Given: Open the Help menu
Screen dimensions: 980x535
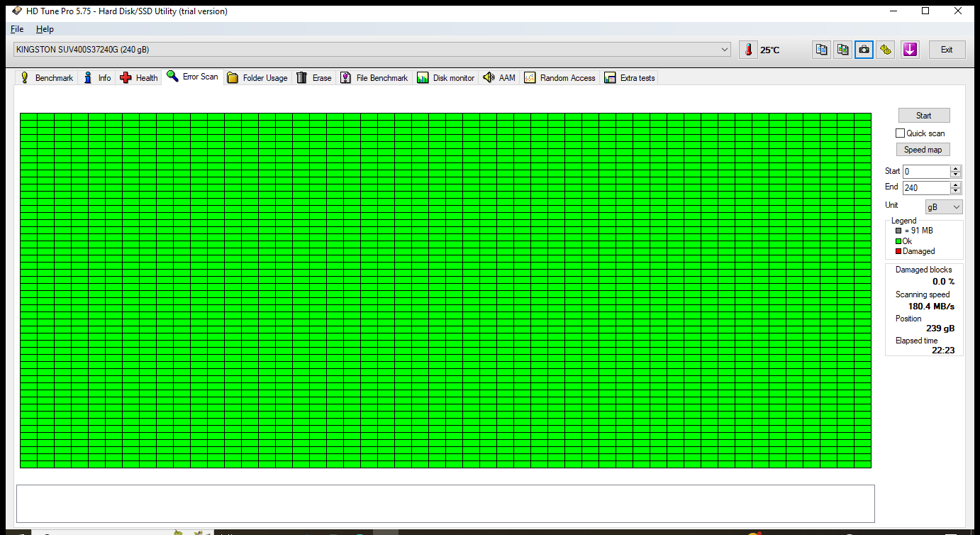Looking at the screenshot, I should point(45,29).
